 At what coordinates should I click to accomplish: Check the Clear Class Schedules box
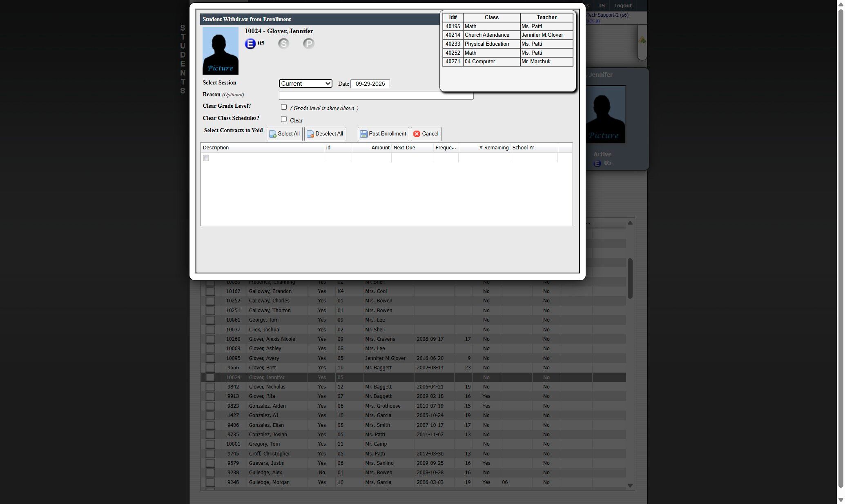pos(284,119)
